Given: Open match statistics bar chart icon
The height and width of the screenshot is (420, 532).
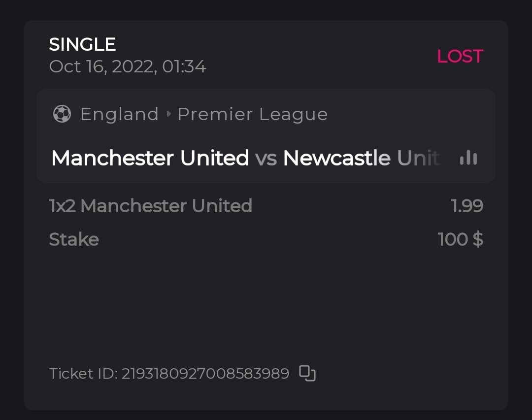Looking at the screenshot, I should tap(468, 158).
